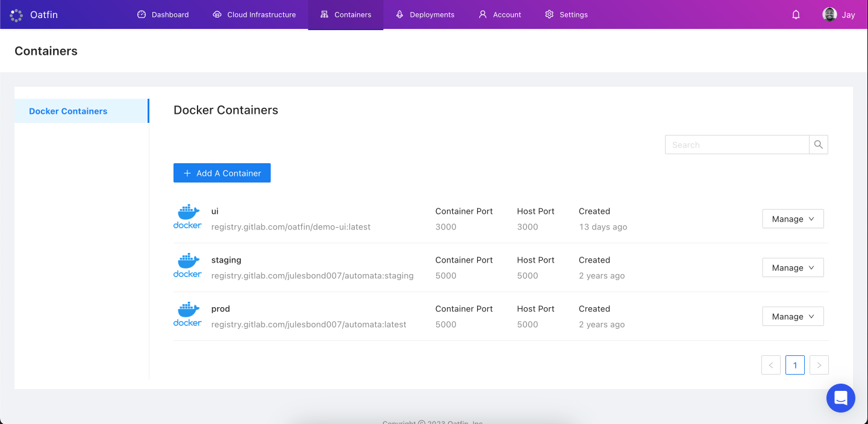Click host port 5000 of staging row

[528, 276]
